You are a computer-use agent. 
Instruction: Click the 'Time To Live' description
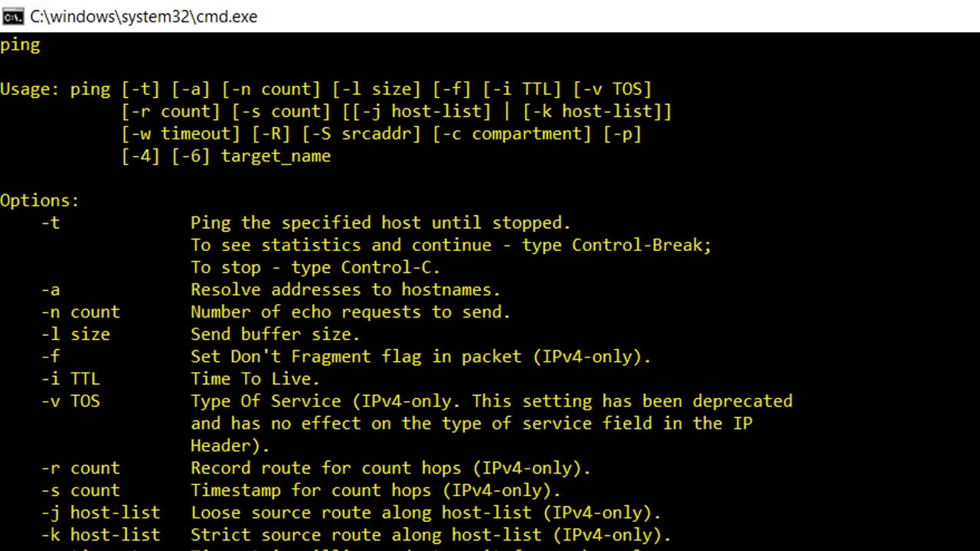click(255, 378)
